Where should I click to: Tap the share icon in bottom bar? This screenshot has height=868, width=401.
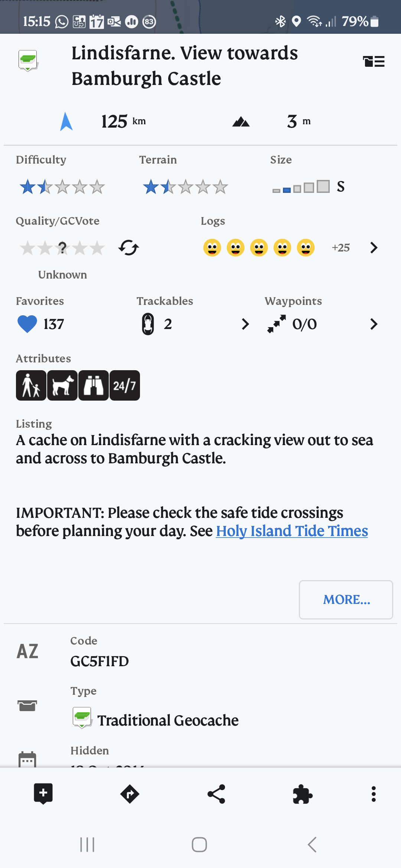click(216, 794)
